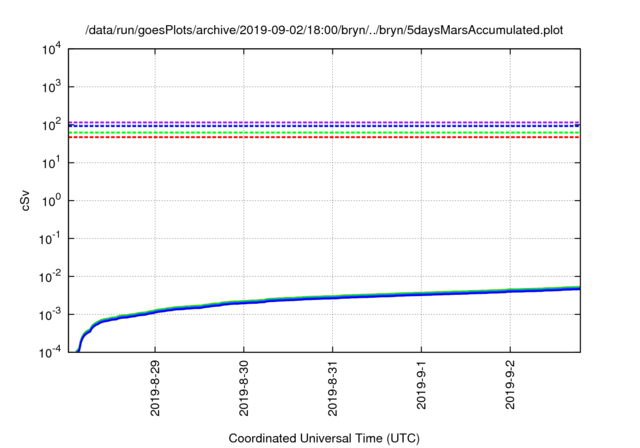The height and width of the screenshot is (448, 640).
Task: Click the 10^-4 y-axis tick label
Action: (x=51, y=352)
